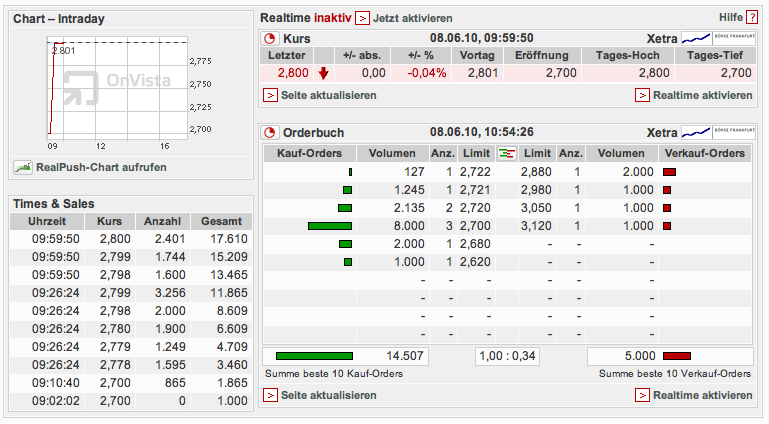Click the Kurs value 2,780
This screenshot has width=769, height=424.
115,329
